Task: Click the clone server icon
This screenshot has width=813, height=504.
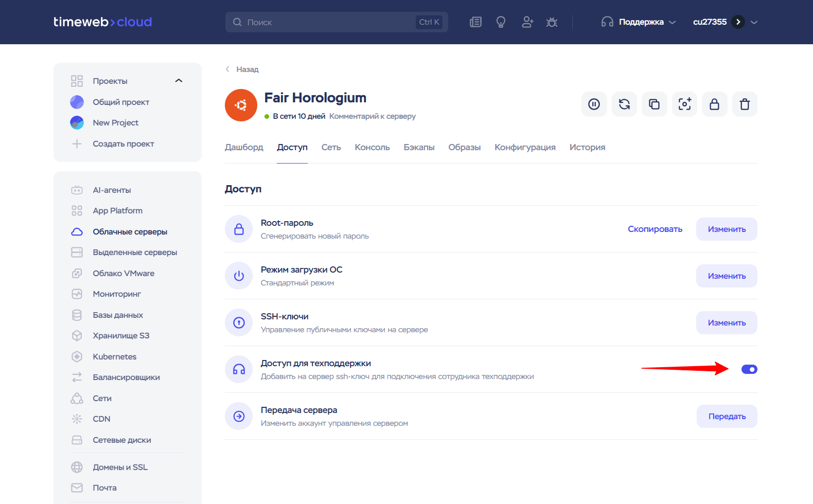Action: [654, 104]
